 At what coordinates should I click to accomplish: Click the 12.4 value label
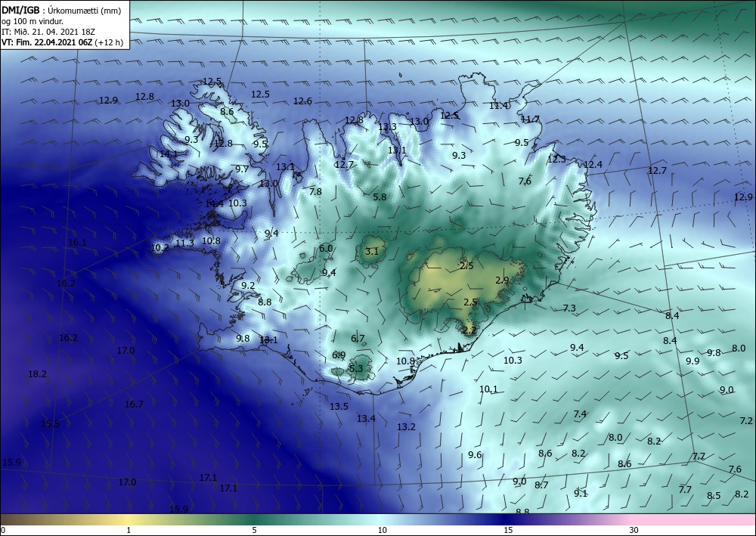[x=593, y=164]
